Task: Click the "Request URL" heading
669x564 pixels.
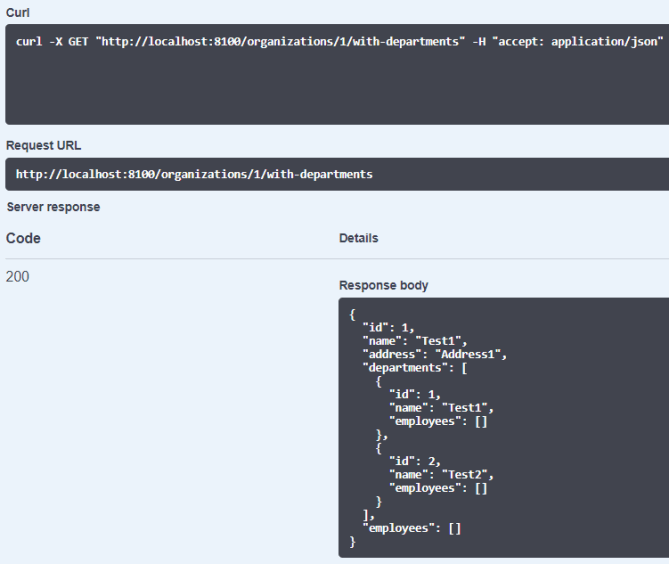Action: point(42,145)
